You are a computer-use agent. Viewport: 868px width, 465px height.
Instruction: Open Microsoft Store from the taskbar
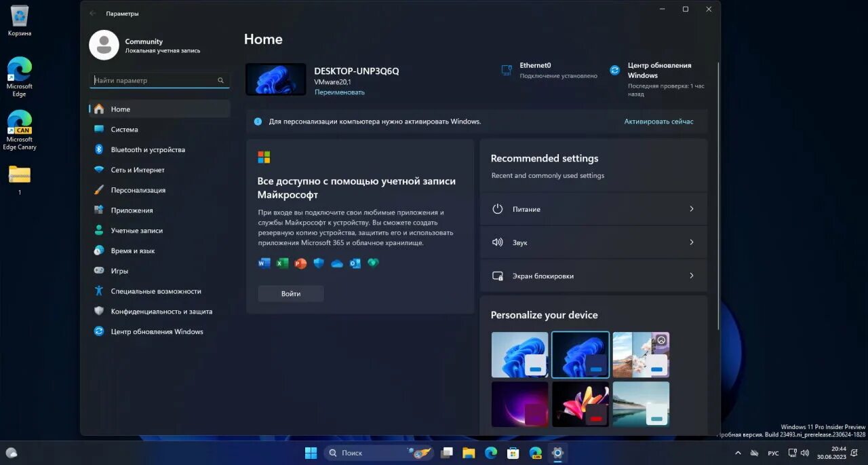513,453
